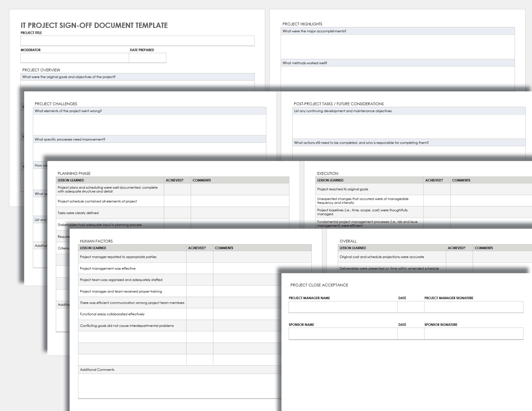The width and height of the screenshot is (532, 411).
Task: Click the answer box under major accomplishments
Action: 398,47
